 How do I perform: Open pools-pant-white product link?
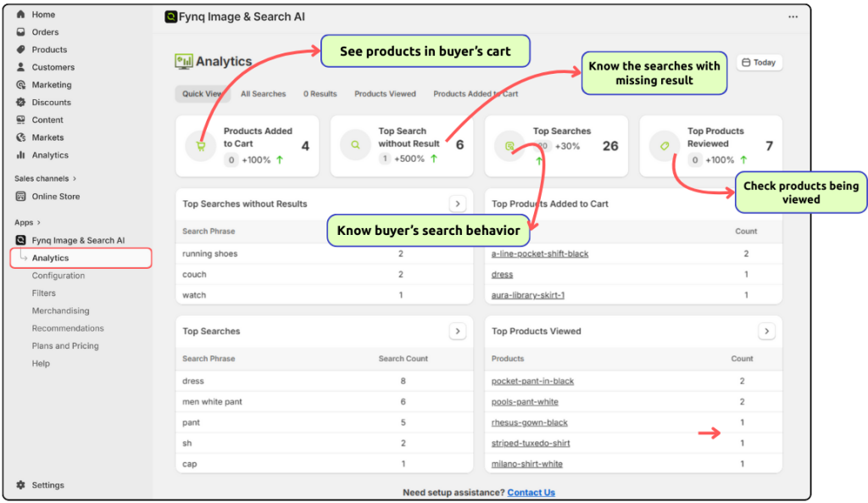(x=525, y=401)
